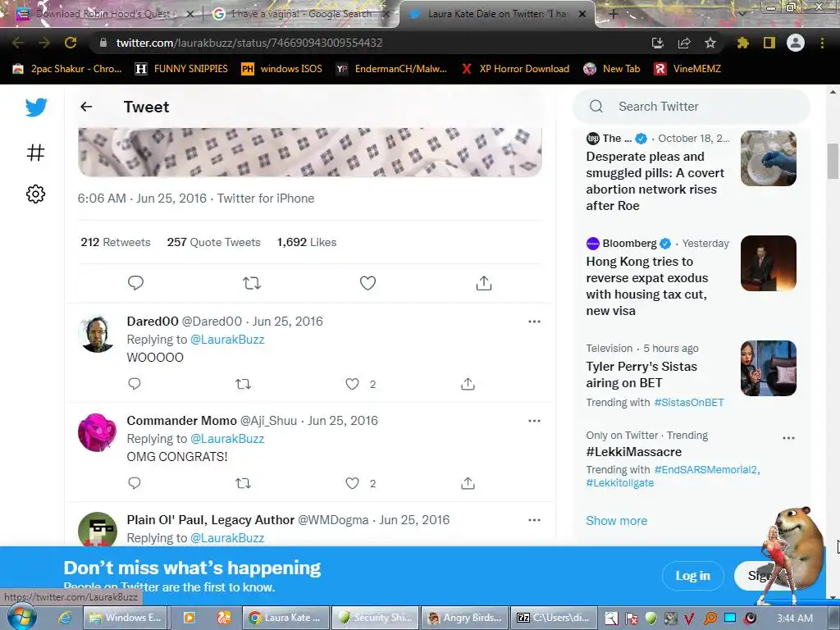View the 212 Retweets list
840x630 pixels.
pyautogui.click(x=116, y=242)
